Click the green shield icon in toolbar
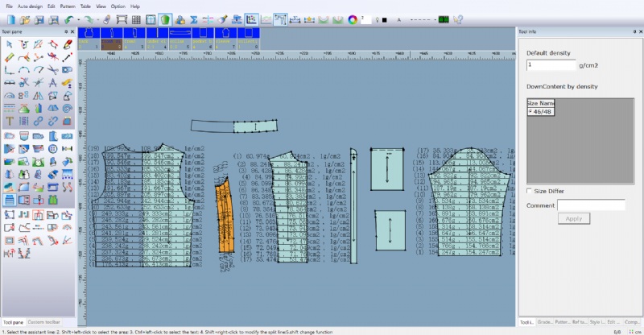644x335 pixels. [164, 19]
